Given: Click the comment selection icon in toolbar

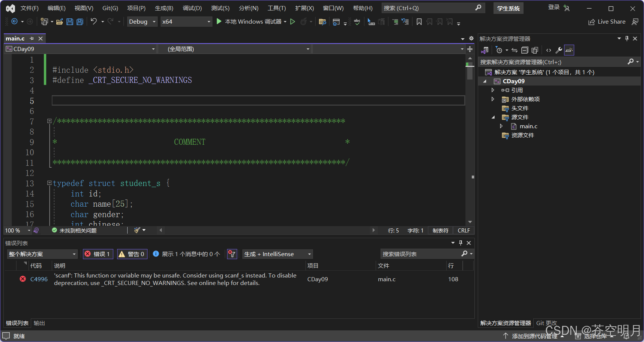Looking at the screenshot, I should pos(395,22).
